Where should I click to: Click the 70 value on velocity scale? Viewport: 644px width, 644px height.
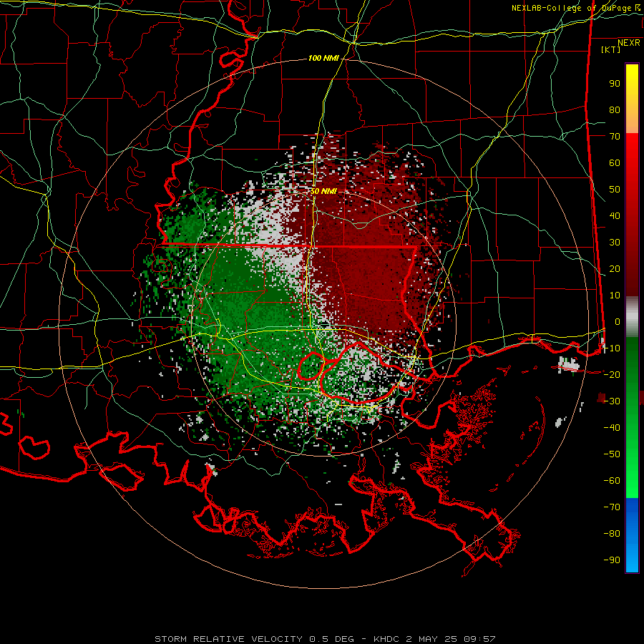pos(615,137)
